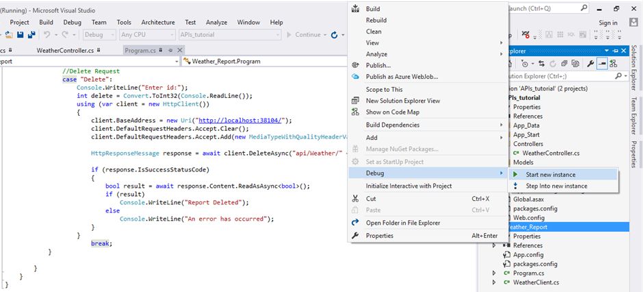This screenshot has height=292, width=644.
Task: Click the breakpoint icon with the red circle
Action: click(x=526, y=34)
